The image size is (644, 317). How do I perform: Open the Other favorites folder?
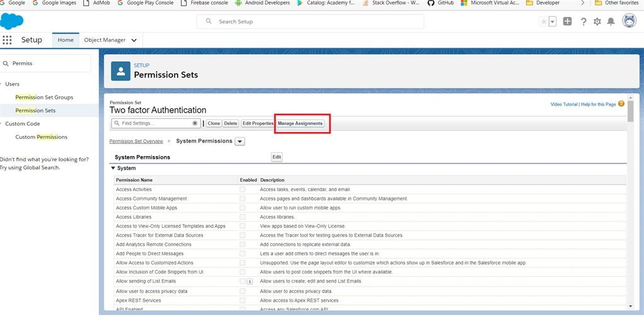click(x=617, y=3)
